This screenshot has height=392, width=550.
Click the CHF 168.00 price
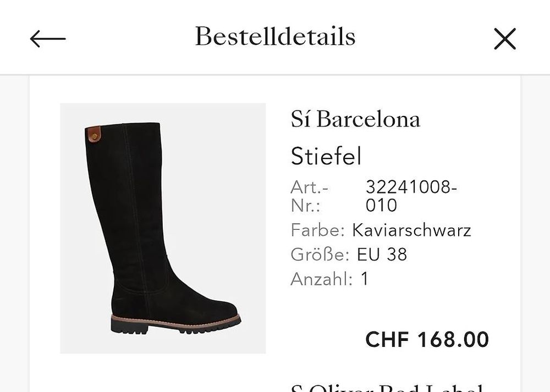pos(427,339)
